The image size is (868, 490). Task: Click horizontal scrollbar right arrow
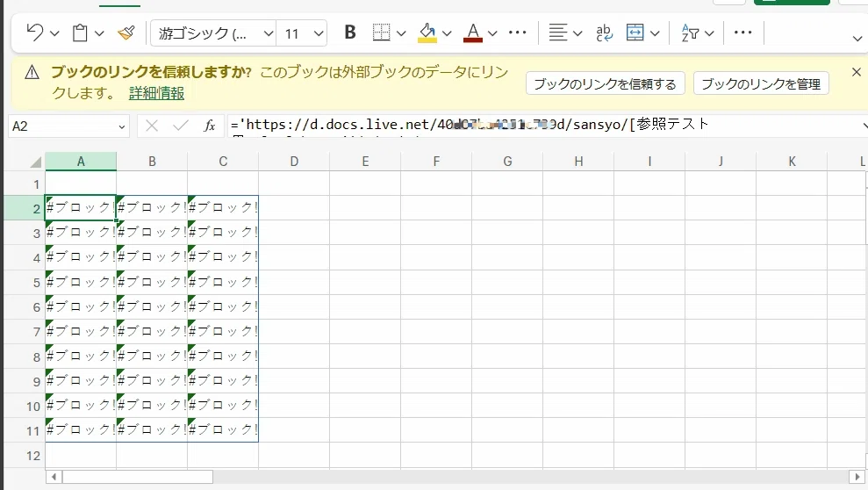(857, 477)
